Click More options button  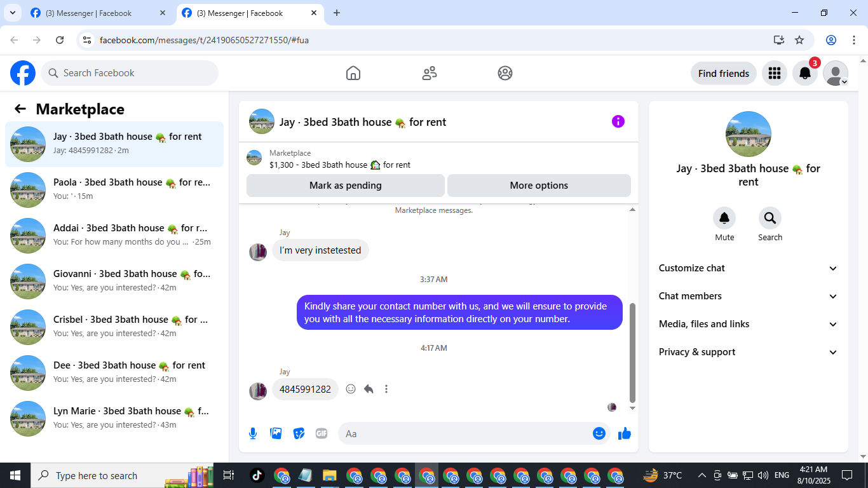pyautogui.click(x=539, y=186)
